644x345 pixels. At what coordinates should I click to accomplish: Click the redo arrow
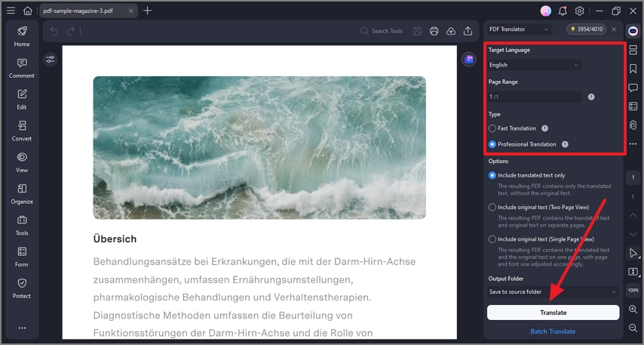coord(71,31)
